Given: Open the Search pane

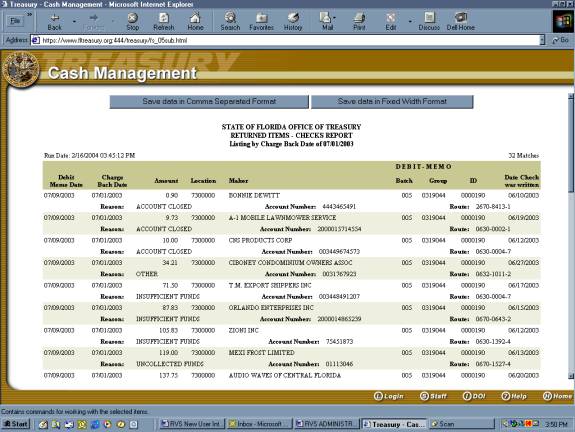Looking at the screenshot, I should click(230, 22).
